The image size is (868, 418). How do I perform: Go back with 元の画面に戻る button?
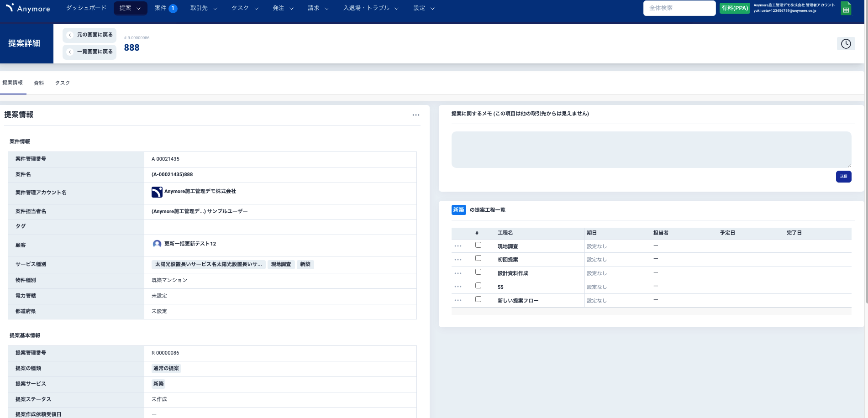click(89, 35)
